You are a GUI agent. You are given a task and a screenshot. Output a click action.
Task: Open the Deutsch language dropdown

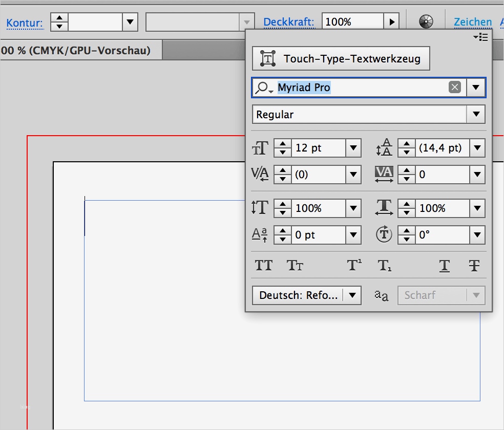click(352, 295)
